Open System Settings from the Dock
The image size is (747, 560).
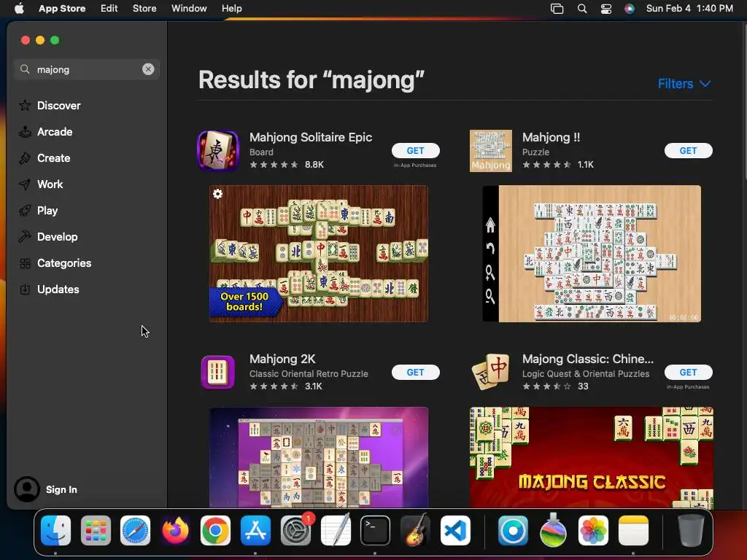click(295, 531)
